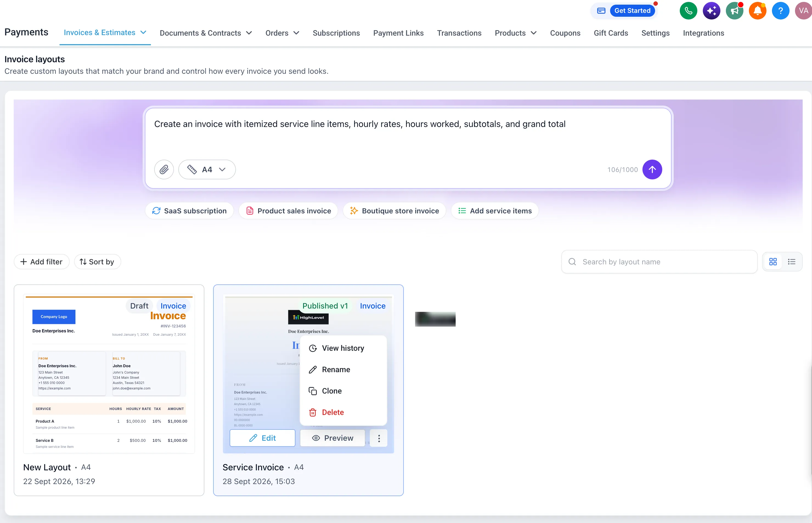The width and height of the screenshot is (812, 523).
Task: Click the paperclip attachment icon
Action: (164, 169)
